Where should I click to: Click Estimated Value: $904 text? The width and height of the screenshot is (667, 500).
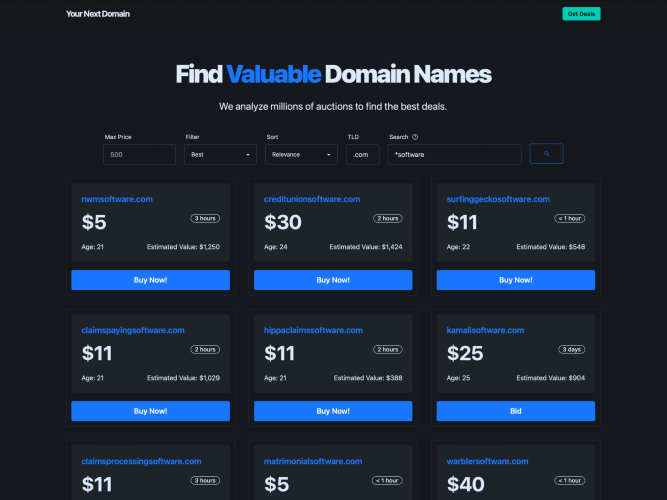pos(550,378)
